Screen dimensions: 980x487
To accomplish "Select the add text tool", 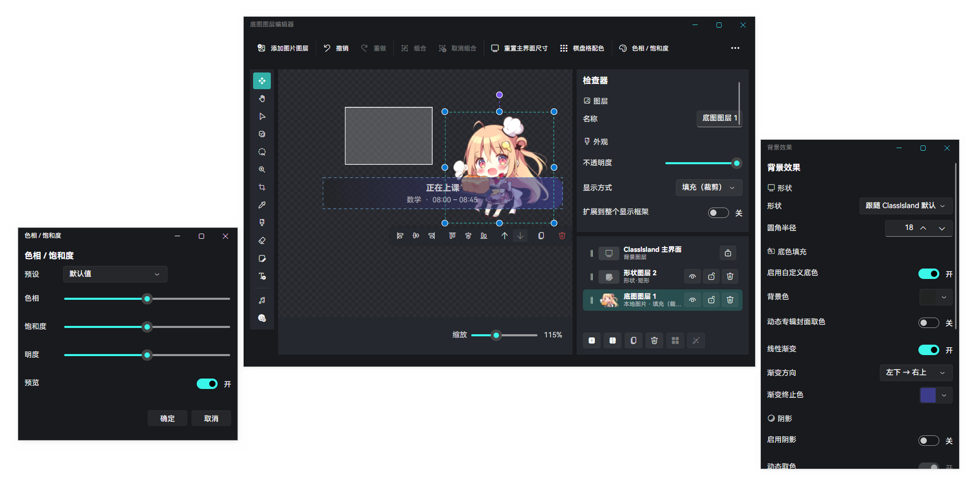I will [262, 276].
